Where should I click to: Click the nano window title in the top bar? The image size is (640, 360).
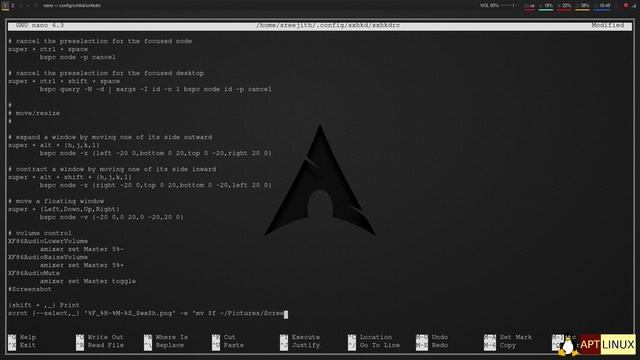click(x=72, y=6)
